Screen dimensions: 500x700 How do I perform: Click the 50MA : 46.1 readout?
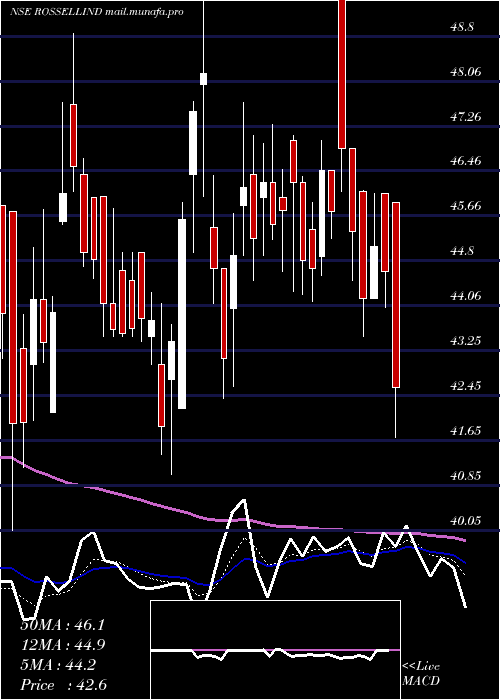coord(63,625)
